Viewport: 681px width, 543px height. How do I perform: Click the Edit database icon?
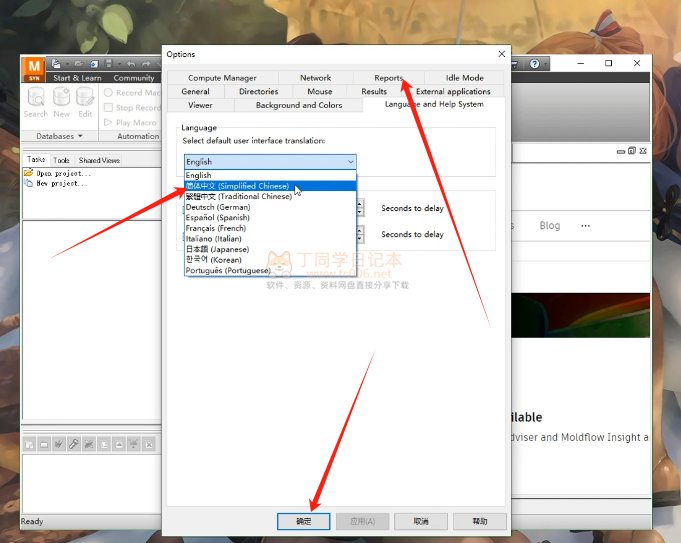tap(85, 98)
